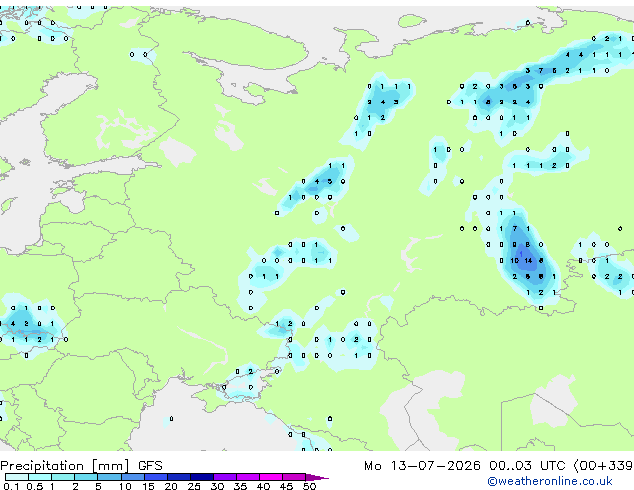The height and width of the screenshot is (490, 634).
Task: Select the 0.1–0.5 mm legend color band
Action: (17, 477)
